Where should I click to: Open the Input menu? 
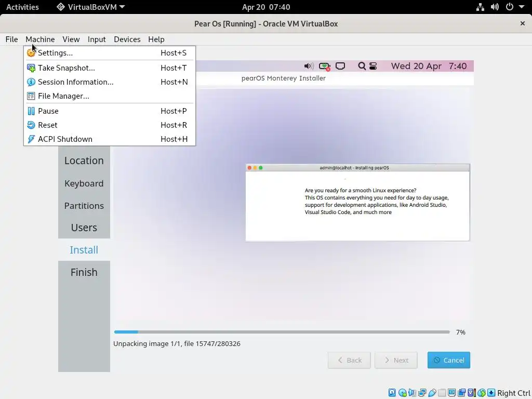(x=97, y=39)
